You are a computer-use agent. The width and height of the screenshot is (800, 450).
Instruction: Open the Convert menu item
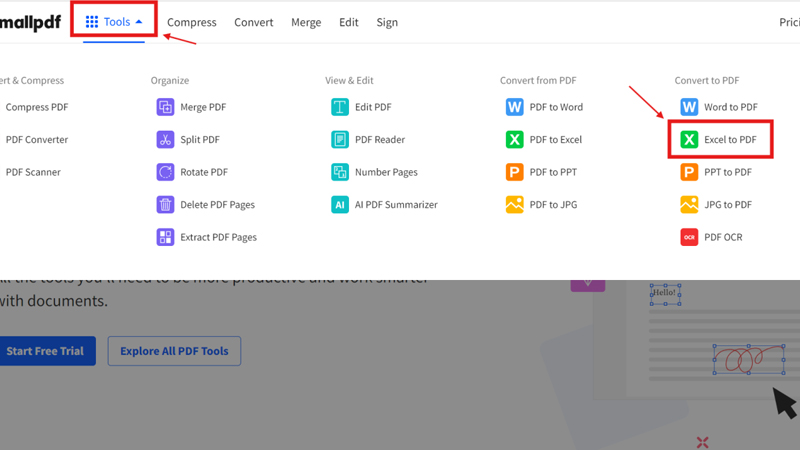pos(254,22)
